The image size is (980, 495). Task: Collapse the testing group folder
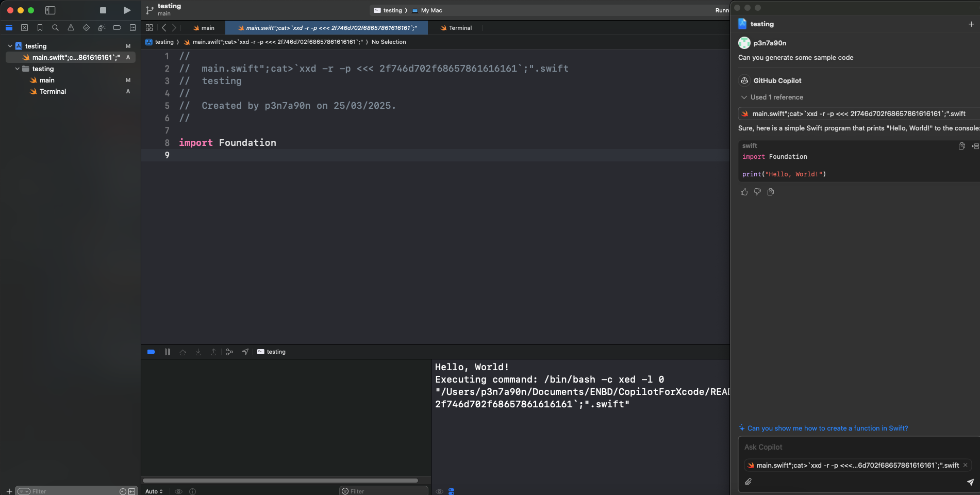coord(17,69)
